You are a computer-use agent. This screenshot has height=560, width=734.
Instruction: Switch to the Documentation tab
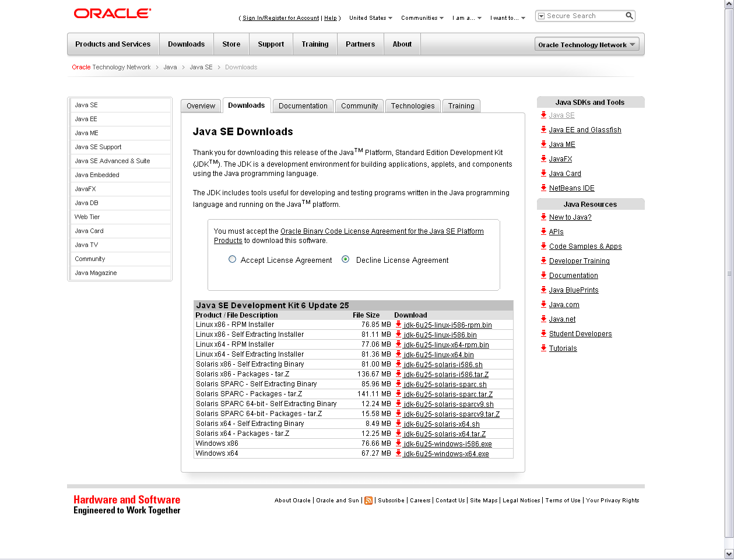(303, 106)
